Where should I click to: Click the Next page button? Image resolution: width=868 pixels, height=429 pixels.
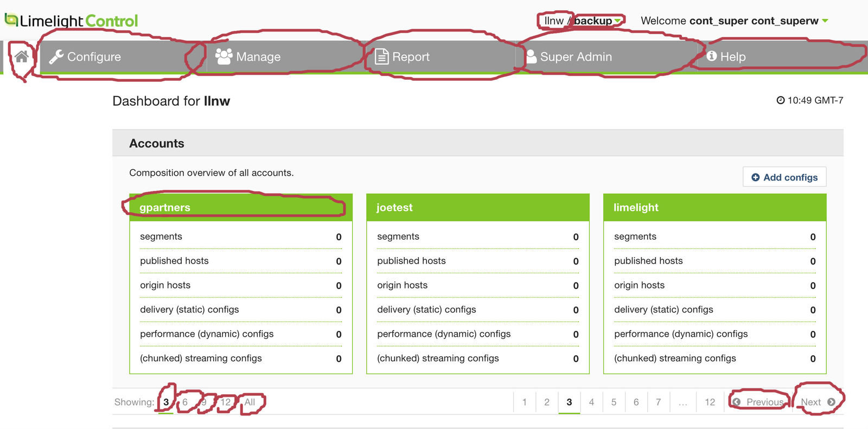(x=818, y=402)
